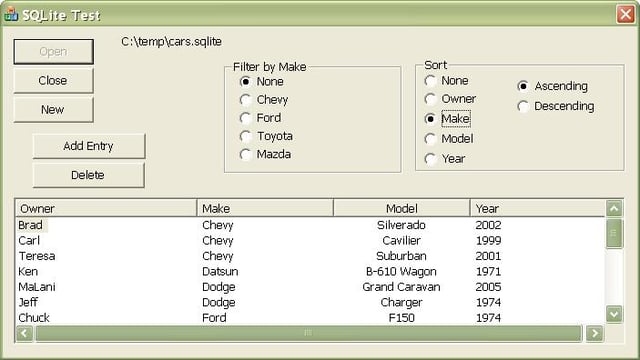Click the list scroll up arrow
Screen dimensions: 640x360
pos(614,209)
